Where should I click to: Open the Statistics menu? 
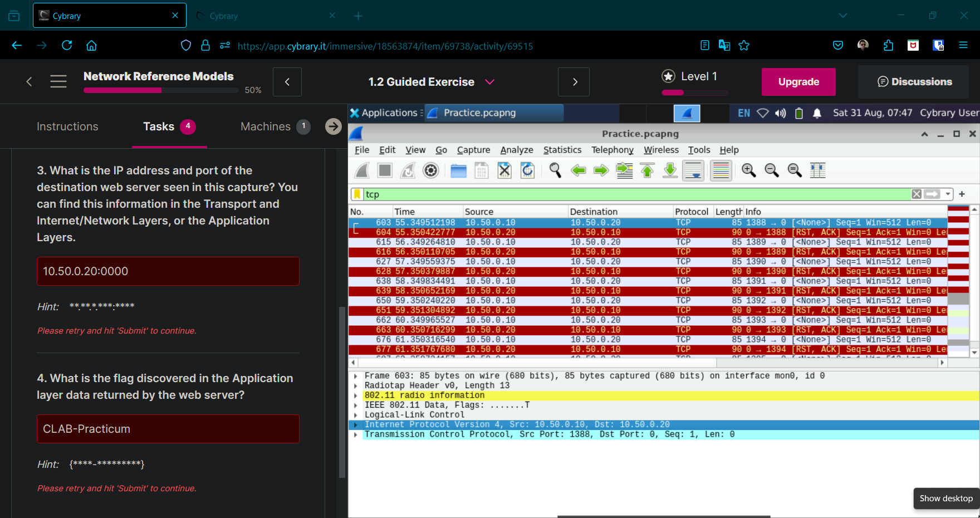562,150
